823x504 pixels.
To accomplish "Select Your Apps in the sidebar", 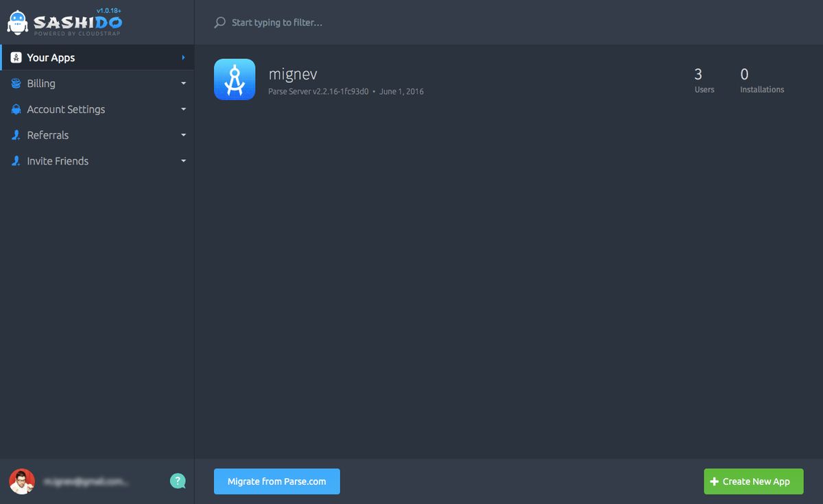I will [50, 58].
